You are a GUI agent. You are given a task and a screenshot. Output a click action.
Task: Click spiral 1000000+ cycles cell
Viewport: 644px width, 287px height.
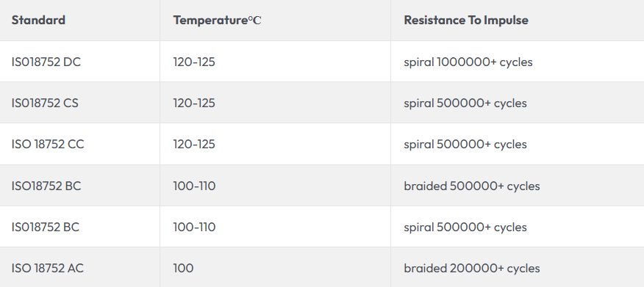(468, 62)
